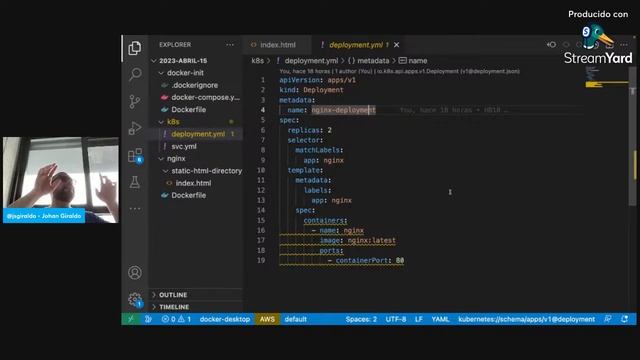640x360 pixels.
Task: Select the containerPort line 19
Action: click(x=366, y=260)
